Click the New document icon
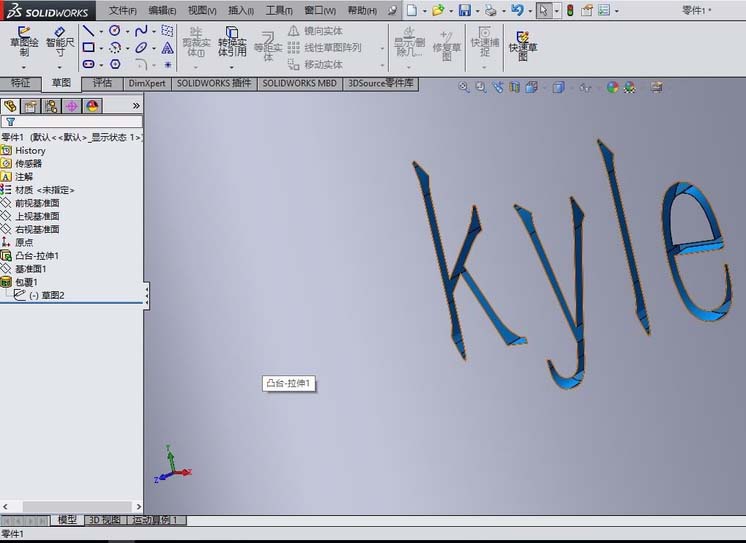This screenshot has width=746, height=543. point(412,10)
